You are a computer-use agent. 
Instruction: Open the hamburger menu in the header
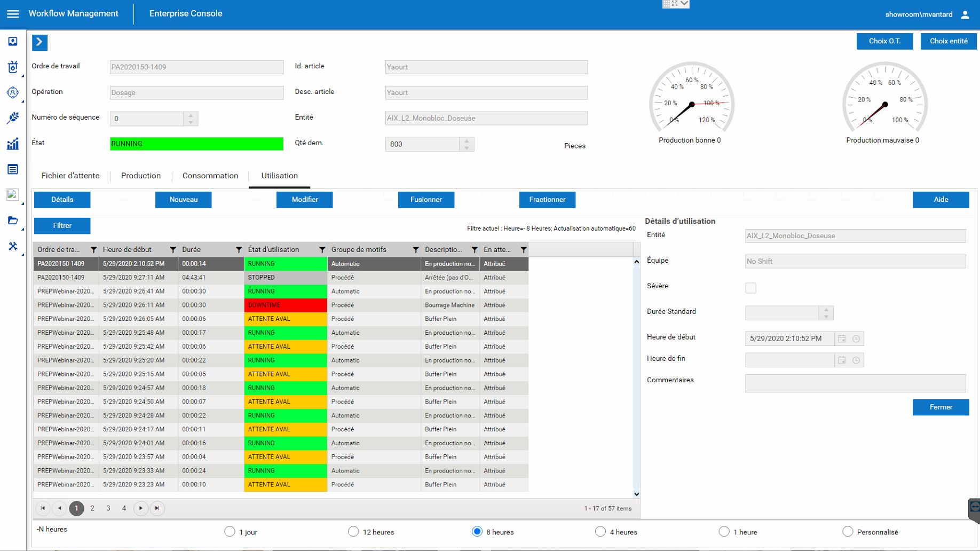pos(13,14)
